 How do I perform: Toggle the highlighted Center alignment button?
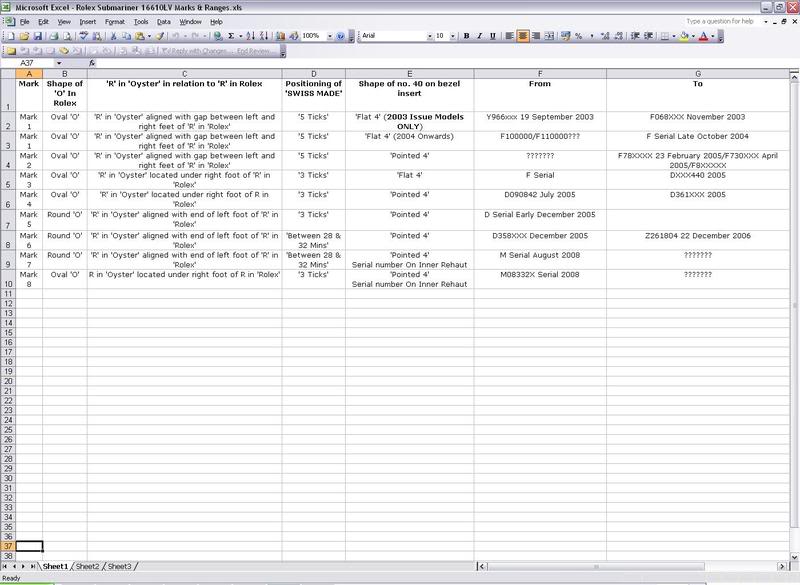pyautogui.click(x=523, y=36)
